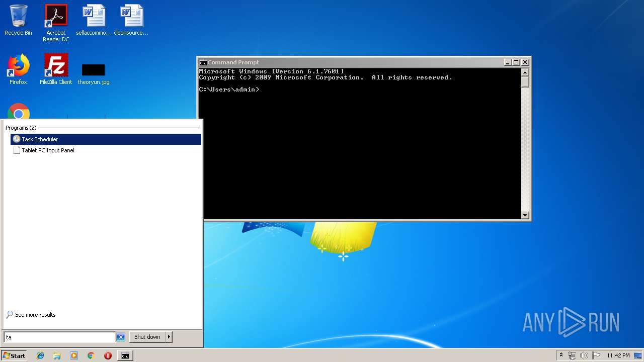Click the network tray icon
This screenshot has width=644, height=362.
tap(572, 355)
